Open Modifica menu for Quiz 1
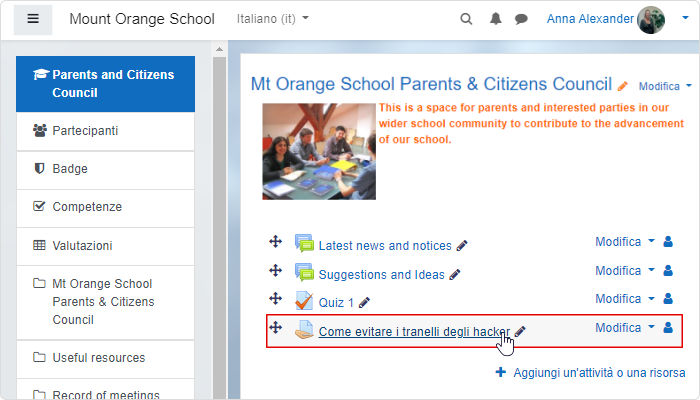The image size is (700, 400). click(625, 299)
